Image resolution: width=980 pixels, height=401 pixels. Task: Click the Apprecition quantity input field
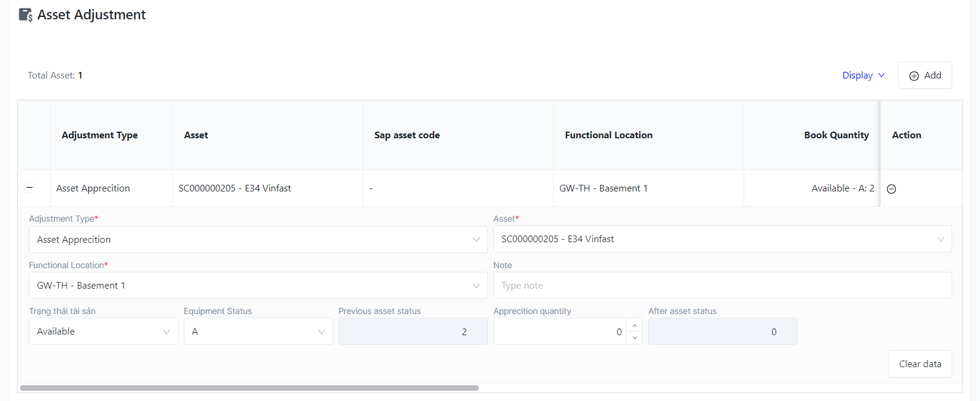(560, 332)
